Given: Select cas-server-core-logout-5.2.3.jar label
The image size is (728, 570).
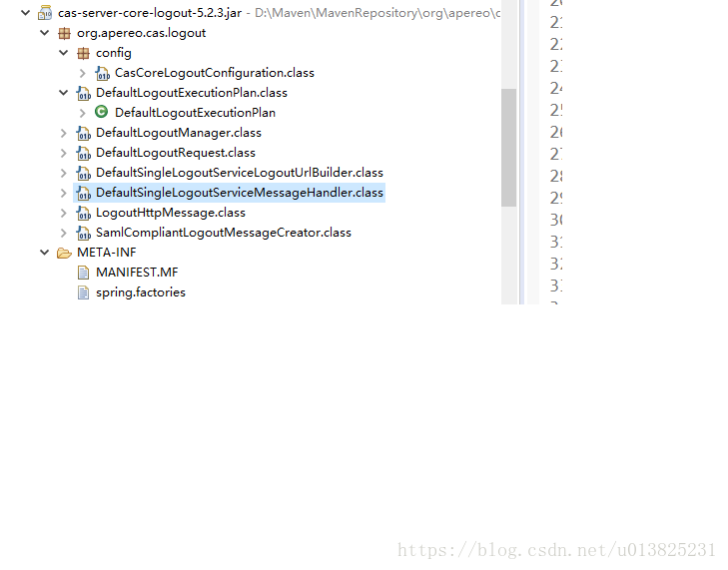Looking at the screenshot, I should [150, 13].
